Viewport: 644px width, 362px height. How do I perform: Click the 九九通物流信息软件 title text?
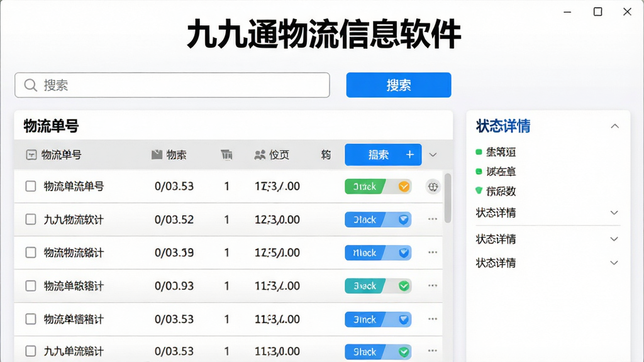(x=324, y=34)
